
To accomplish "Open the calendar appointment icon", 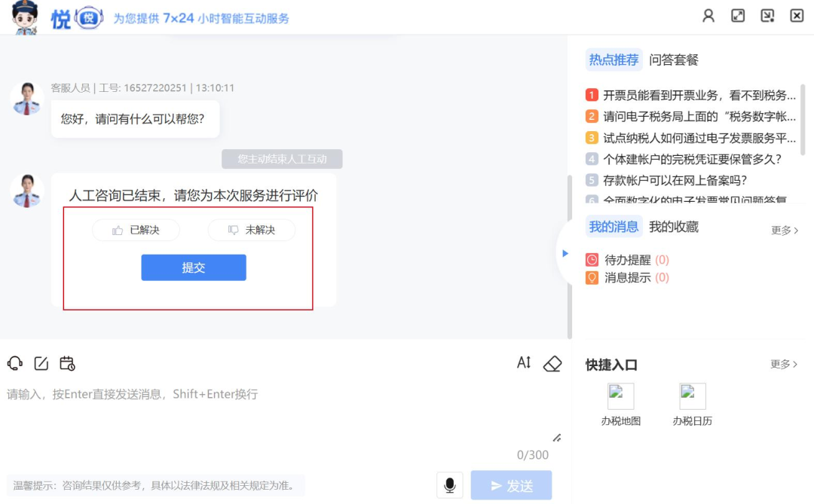I will 68,363.
